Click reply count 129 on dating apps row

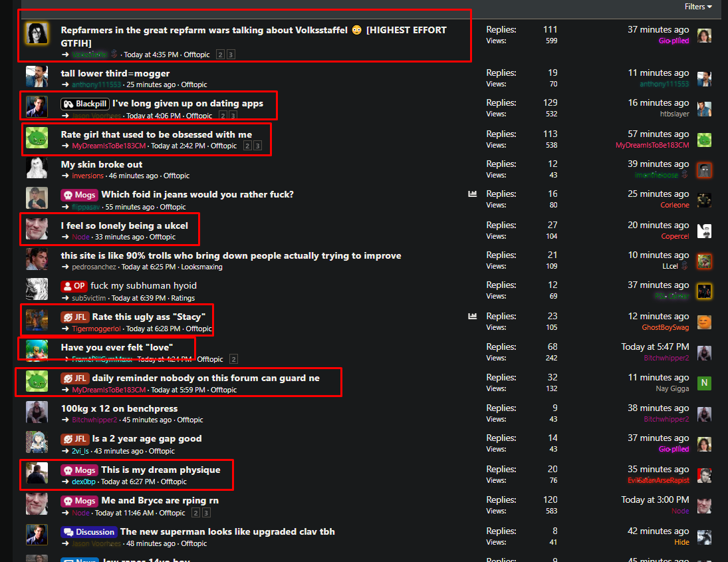tap(550, 102)
